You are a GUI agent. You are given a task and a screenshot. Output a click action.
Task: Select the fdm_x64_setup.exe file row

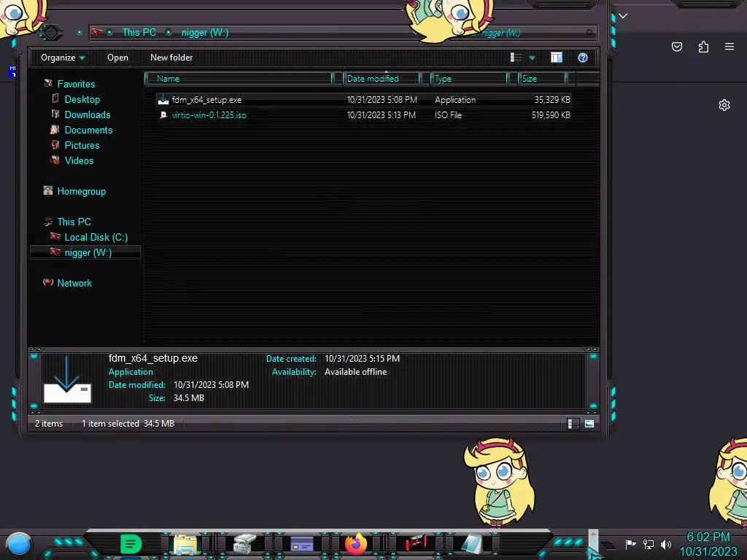(x=363, y=99)
